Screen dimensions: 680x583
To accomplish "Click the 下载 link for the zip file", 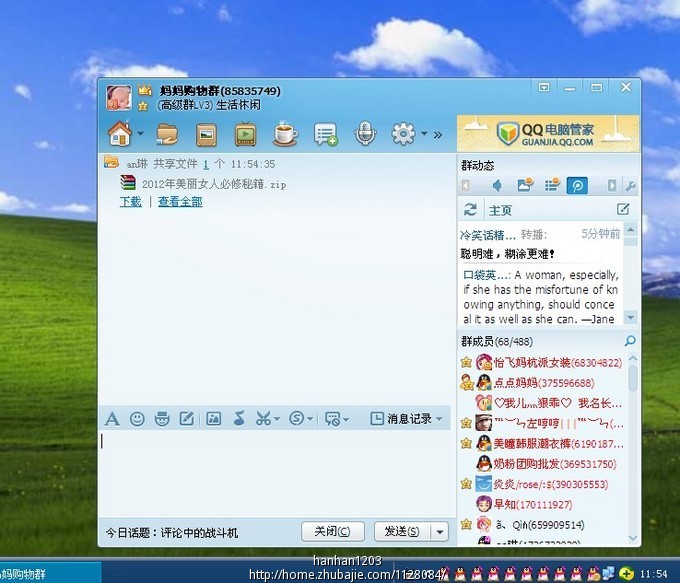I will [131, 202].
